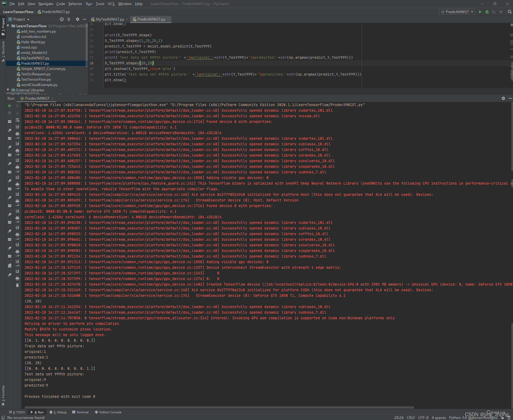The image size is (513, 420).
Task: Open the Window menu
Action: tap(125, 4)
